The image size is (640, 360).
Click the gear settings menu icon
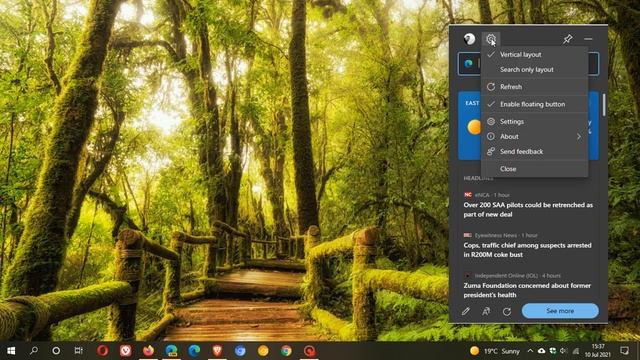491,39
